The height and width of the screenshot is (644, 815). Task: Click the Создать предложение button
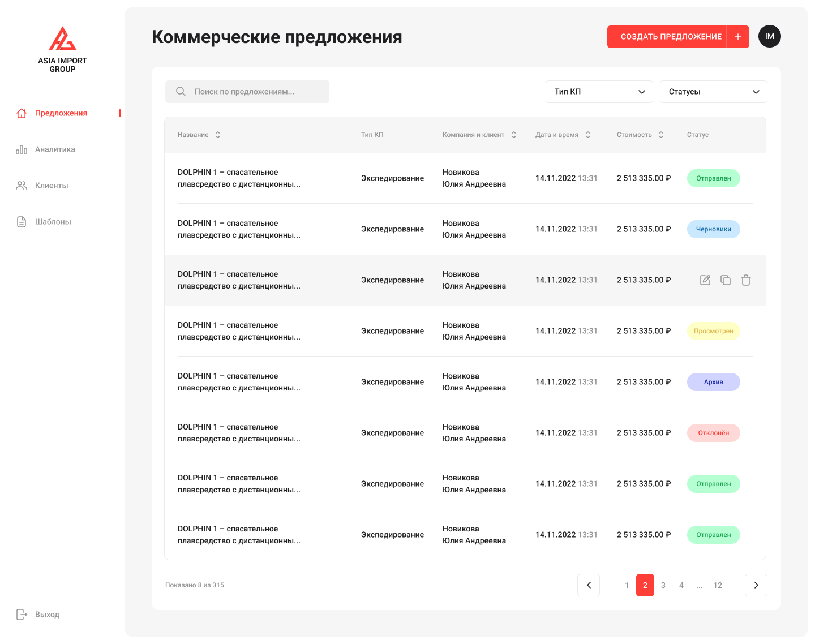click(667, 37)
